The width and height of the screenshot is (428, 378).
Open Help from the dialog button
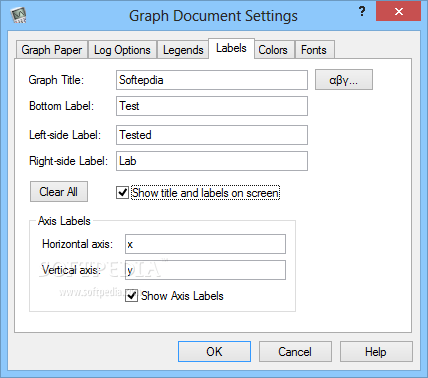pos(376,352)
